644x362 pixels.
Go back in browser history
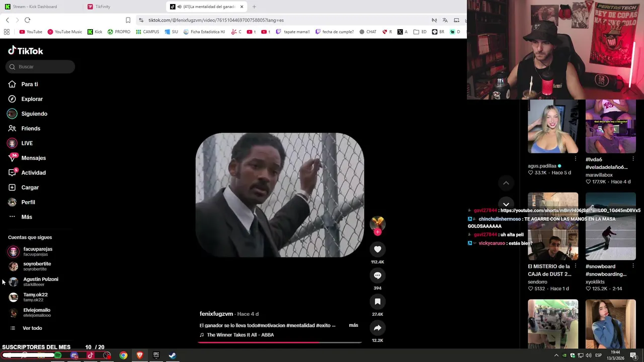(7, 20)
